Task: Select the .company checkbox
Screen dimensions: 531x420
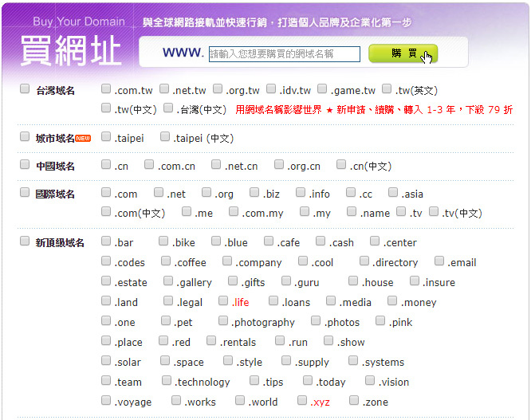Action: 227,261
